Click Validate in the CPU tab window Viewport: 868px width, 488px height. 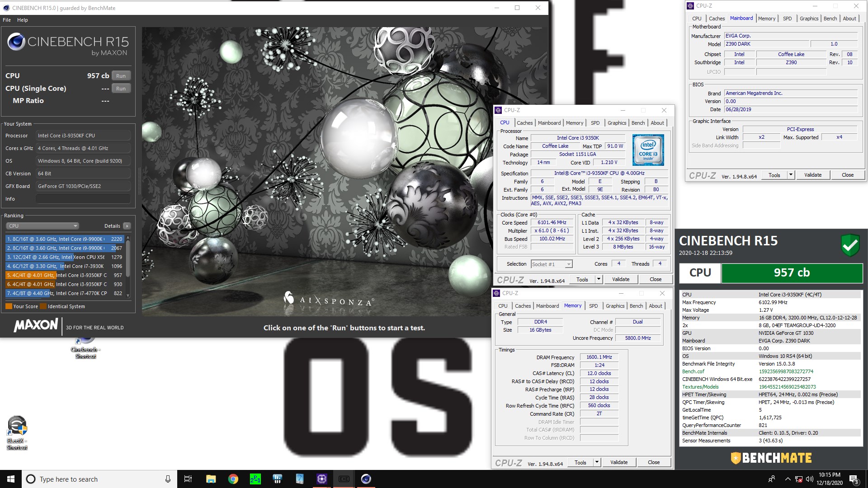[x=621, y=279]
